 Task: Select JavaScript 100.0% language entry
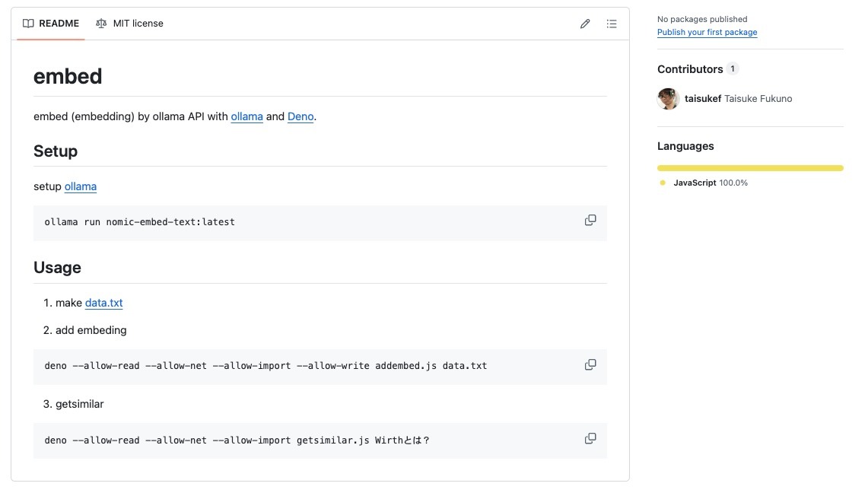coord(710,183)
